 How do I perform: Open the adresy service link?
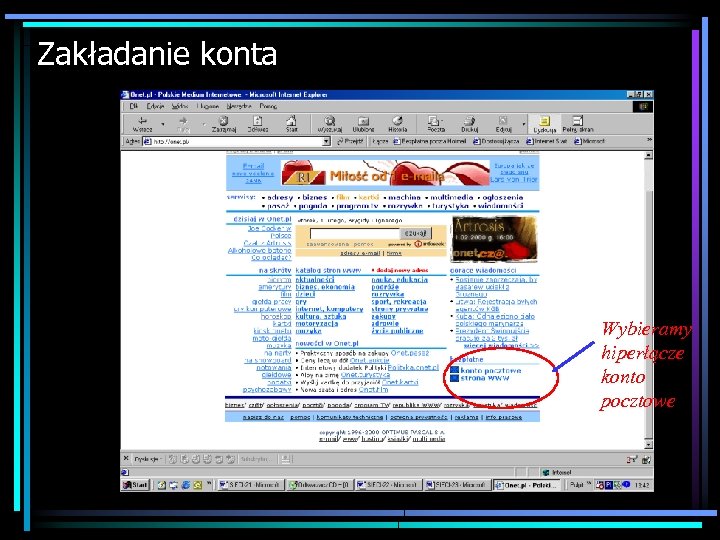pos(280,197)
